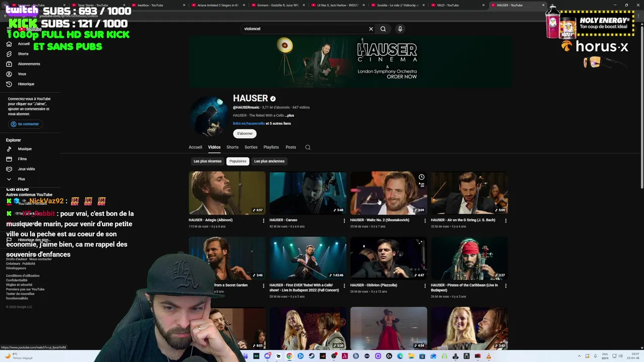Select the Les plus récentes filter chip
The height and width of the screenshot is (362, 644).
207,161
